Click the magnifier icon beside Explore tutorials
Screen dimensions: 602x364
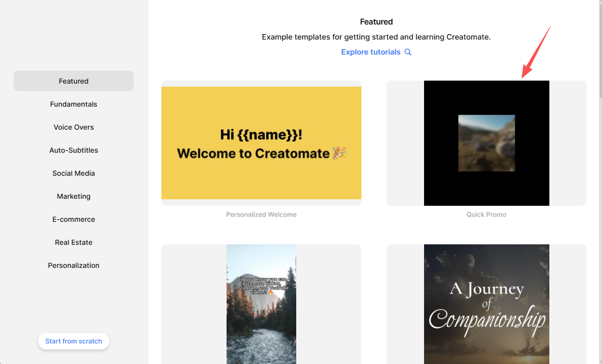point(408,52)
